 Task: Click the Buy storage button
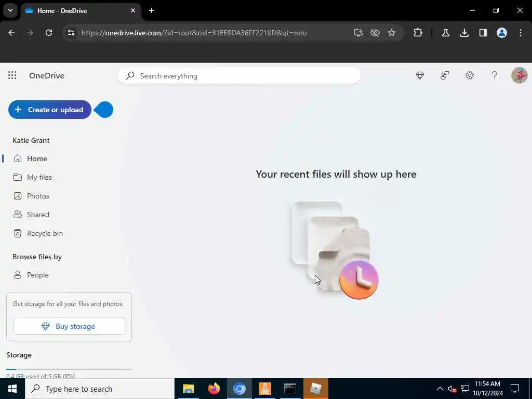point(69,326)
